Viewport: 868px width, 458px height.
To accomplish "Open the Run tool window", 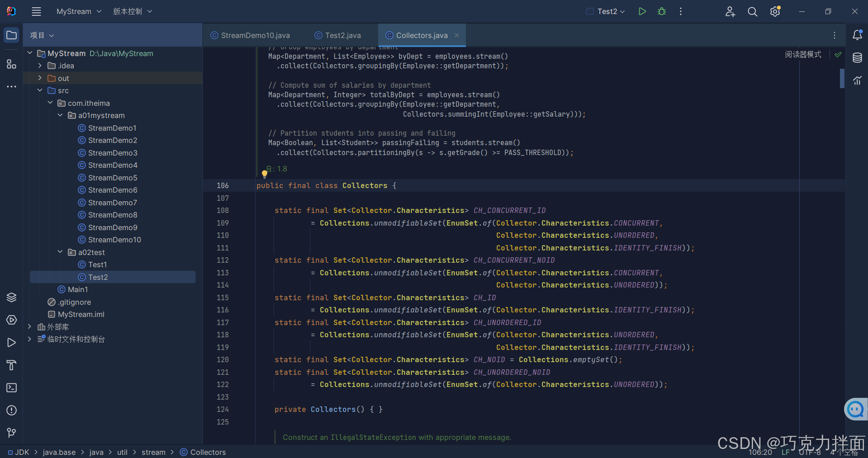I will coord(12,343).
